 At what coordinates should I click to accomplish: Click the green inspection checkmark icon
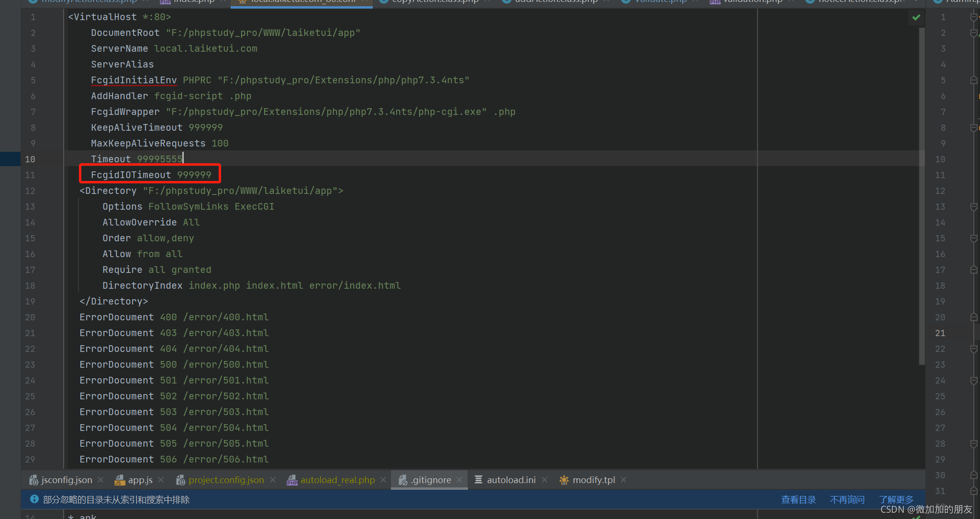pos(916,18)
